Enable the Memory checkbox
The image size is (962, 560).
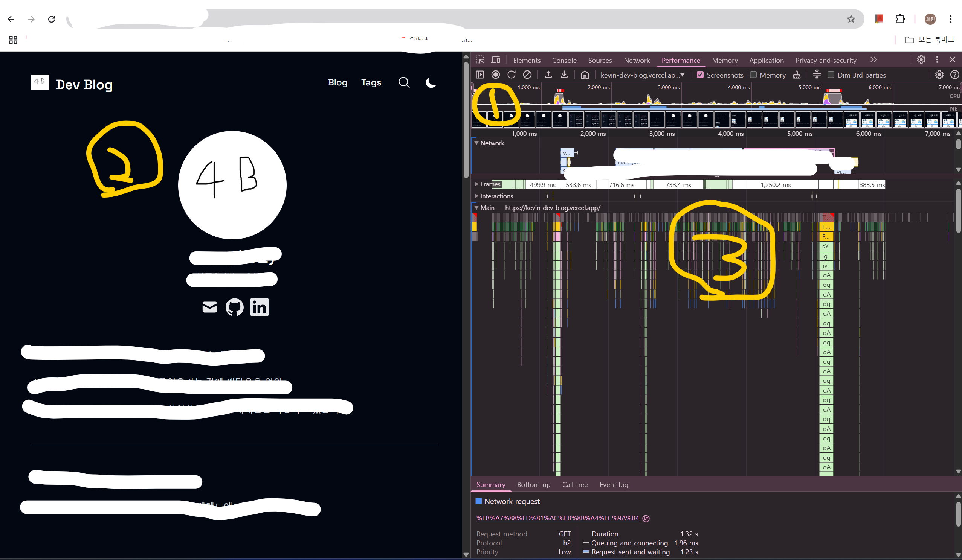click(753, 75)
